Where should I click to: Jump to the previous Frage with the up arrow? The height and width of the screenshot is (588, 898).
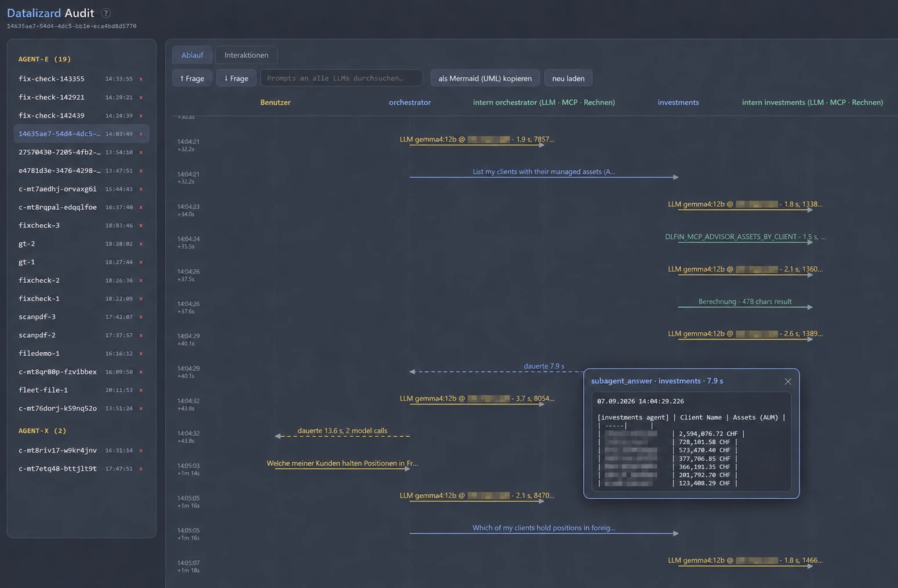pyautogui.click(x=192, y=78)
